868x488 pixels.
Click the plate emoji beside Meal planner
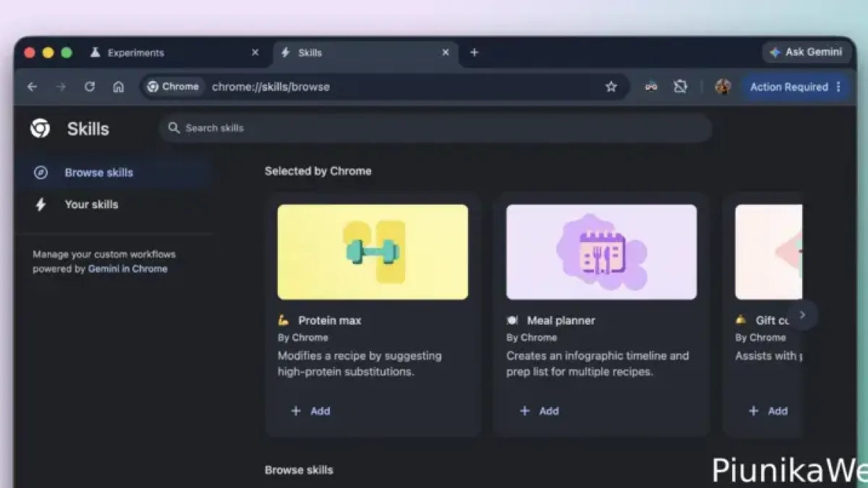pyautogui.click(x=513, y=320)
